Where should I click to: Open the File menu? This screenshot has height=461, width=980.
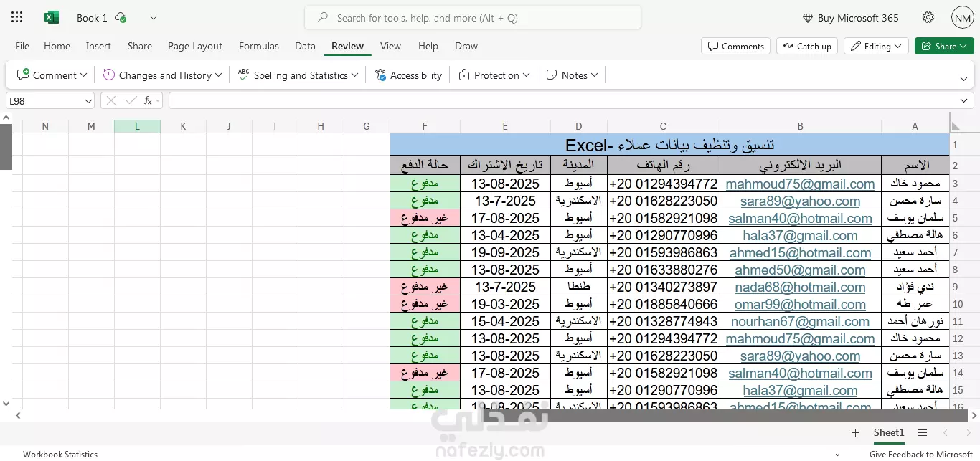22,46
